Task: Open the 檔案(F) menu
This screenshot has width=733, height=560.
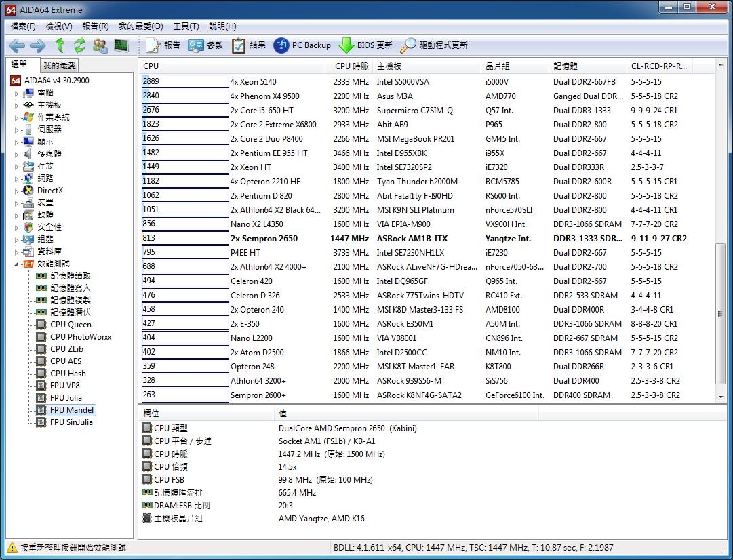Action: pos(23,26)
